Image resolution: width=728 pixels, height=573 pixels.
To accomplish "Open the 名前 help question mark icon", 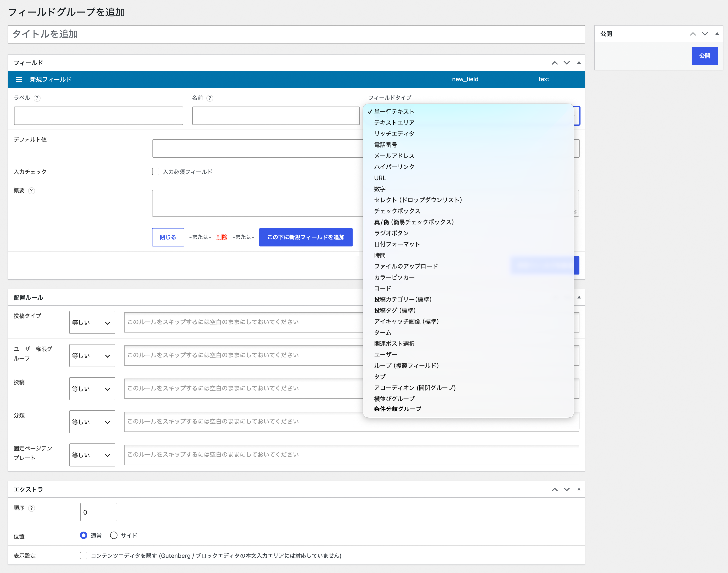I will click(x=210, y=98).
